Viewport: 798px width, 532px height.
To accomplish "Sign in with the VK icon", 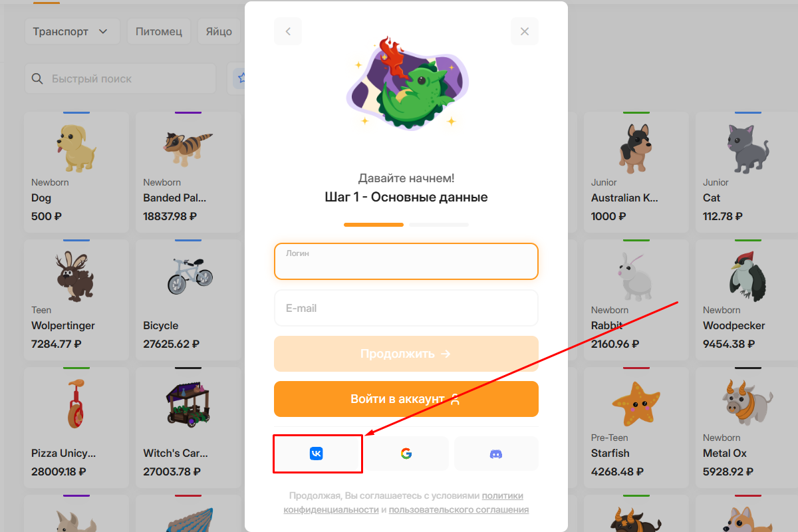I will pyautogui.click(x=317, y=454).
